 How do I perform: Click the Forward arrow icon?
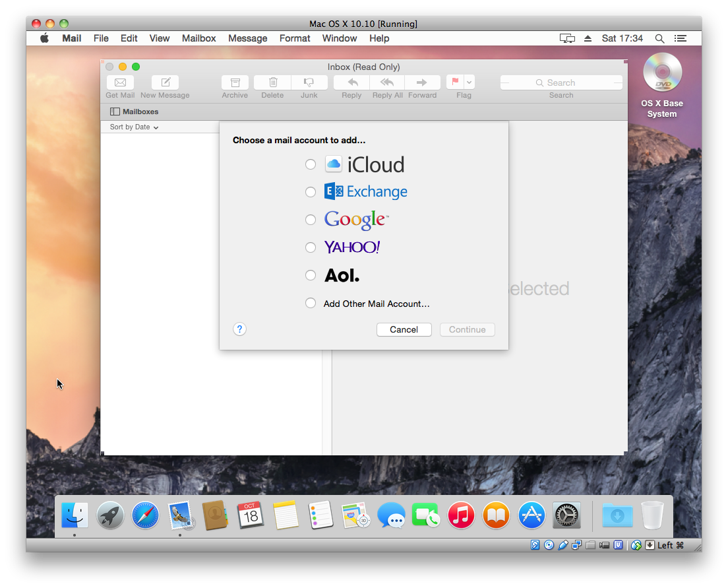click(422, 82)
